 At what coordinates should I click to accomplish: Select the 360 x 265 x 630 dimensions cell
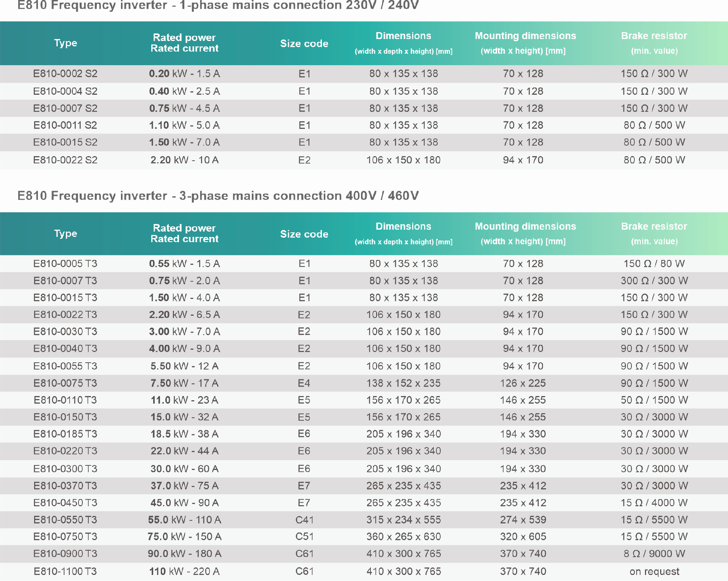pyautogui.click(x=403, y=537)
